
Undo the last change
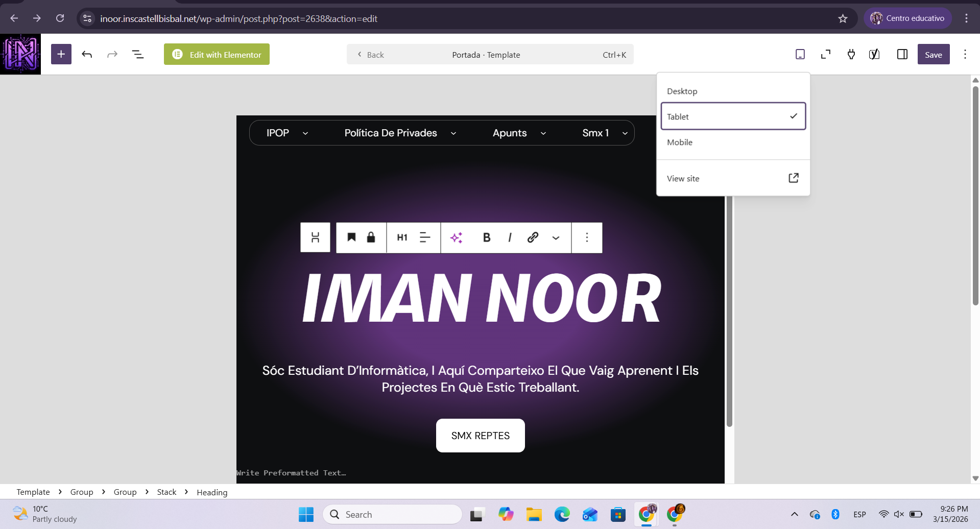(x=87, y=54)
